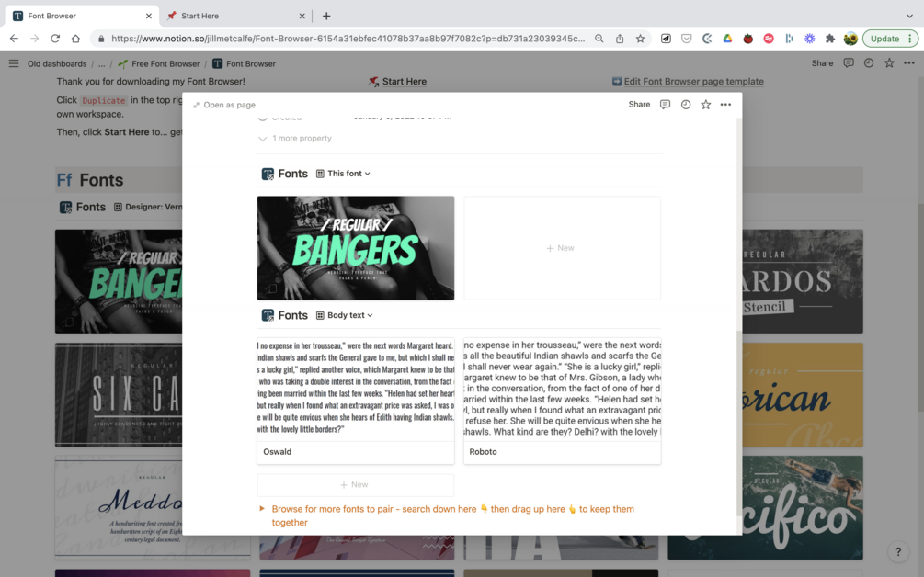Expand '1 more property'

coord(295,139)
